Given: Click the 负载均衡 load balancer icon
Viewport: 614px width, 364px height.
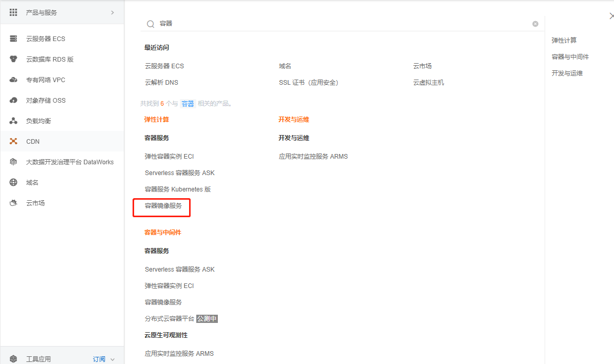Looking at the screenshot, I should click(13, 121).
